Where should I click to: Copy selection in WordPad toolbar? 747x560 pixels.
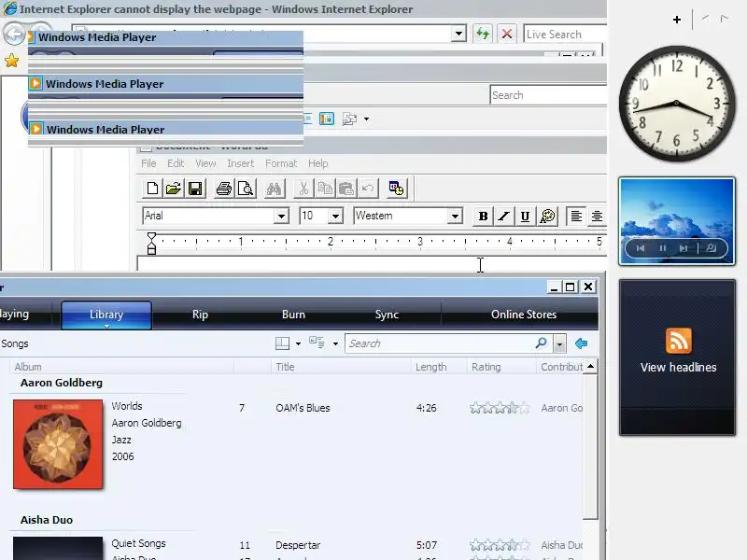(x=325, y=189)
